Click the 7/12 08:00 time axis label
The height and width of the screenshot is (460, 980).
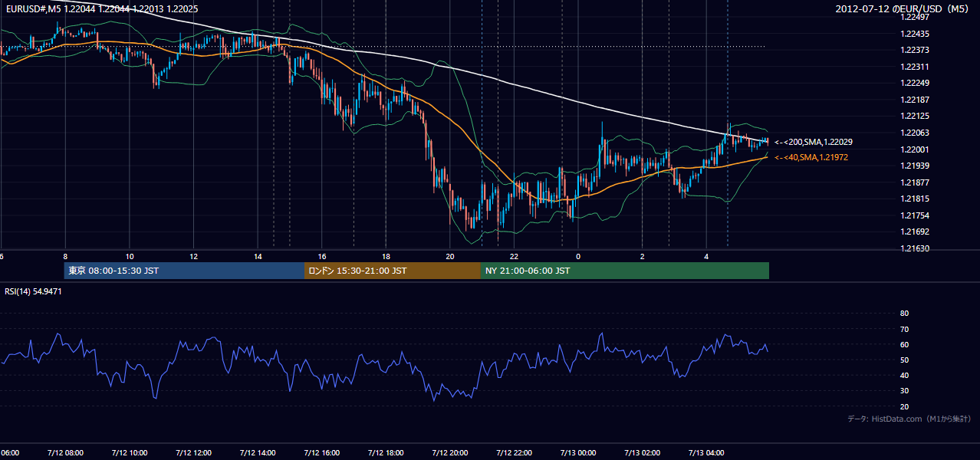pyautogui.click(x=64, y=452)
